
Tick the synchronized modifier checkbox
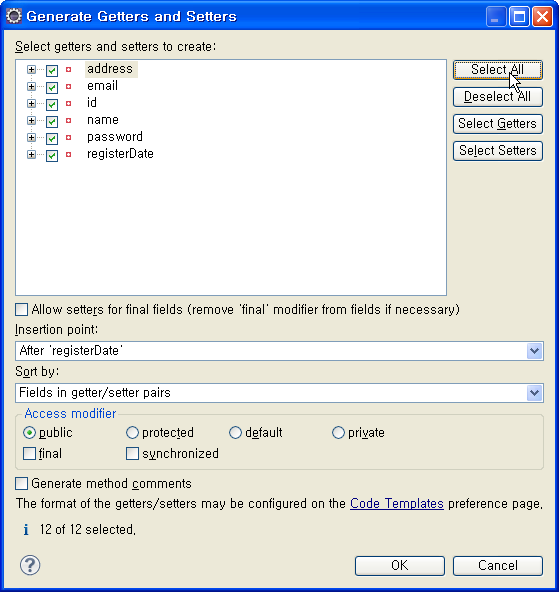pyautogui.click(x=132, y=453)
